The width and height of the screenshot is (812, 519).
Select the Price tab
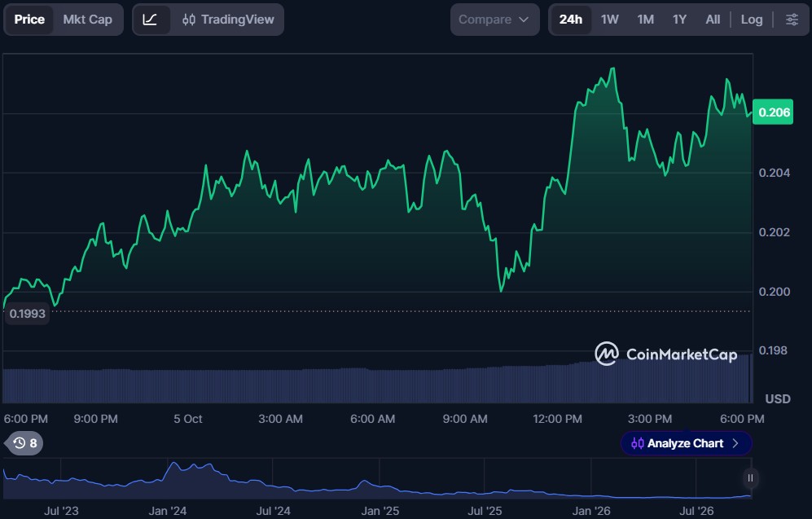pyautogui.click(x=29, y=20)
